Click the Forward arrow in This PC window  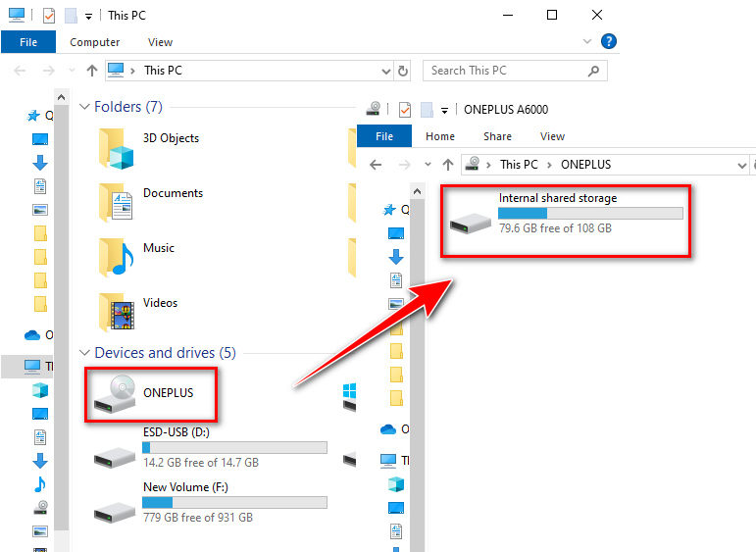[x=49, y=71]
